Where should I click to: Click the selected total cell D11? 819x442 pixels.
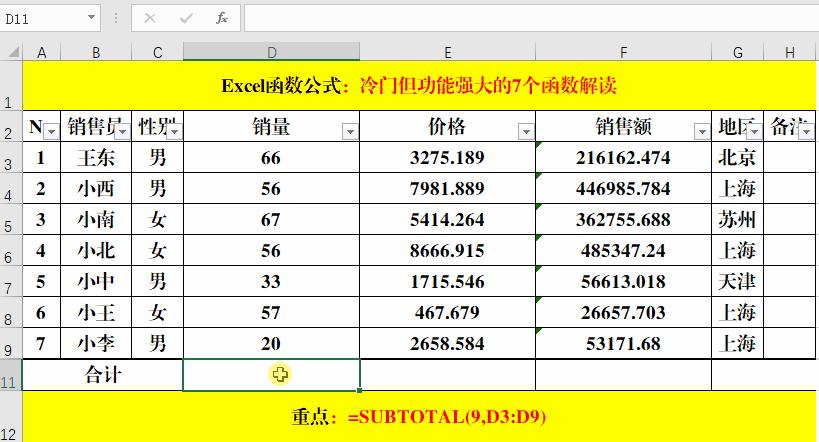click(x=272, y=375)
